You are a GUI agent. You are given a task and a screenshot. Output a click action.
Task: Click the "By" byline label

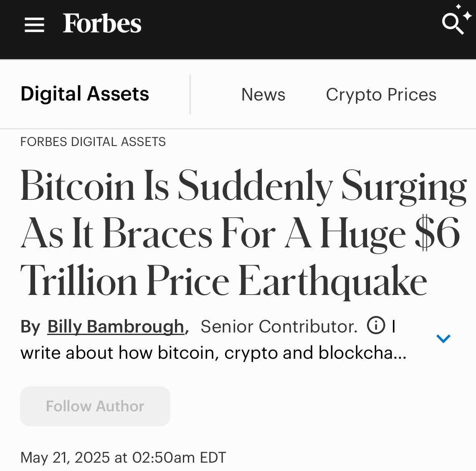click(30, 327)
